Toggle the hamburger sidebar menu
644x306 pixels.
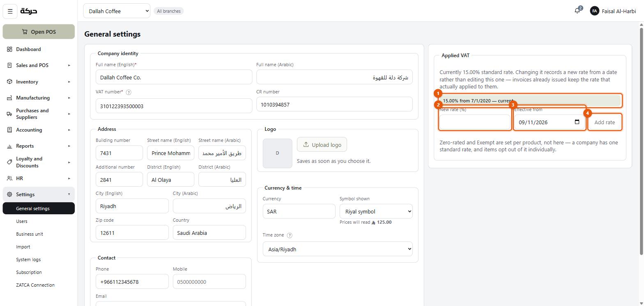click(10, 11)
